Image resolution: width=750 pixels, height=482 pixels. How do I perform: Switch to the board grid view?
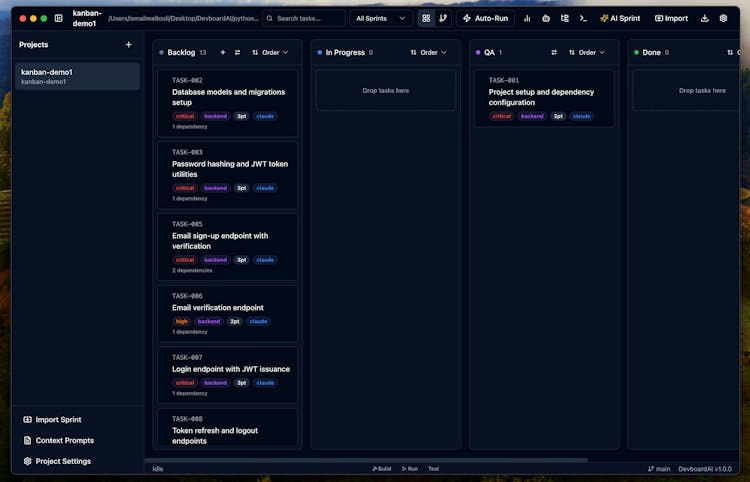[427, 18]
